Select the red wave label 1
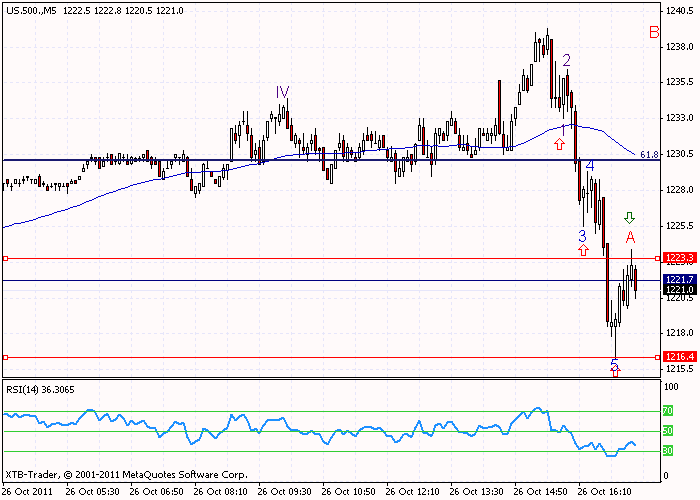Screen dimensions: 700x500 (x=563, y=130)
